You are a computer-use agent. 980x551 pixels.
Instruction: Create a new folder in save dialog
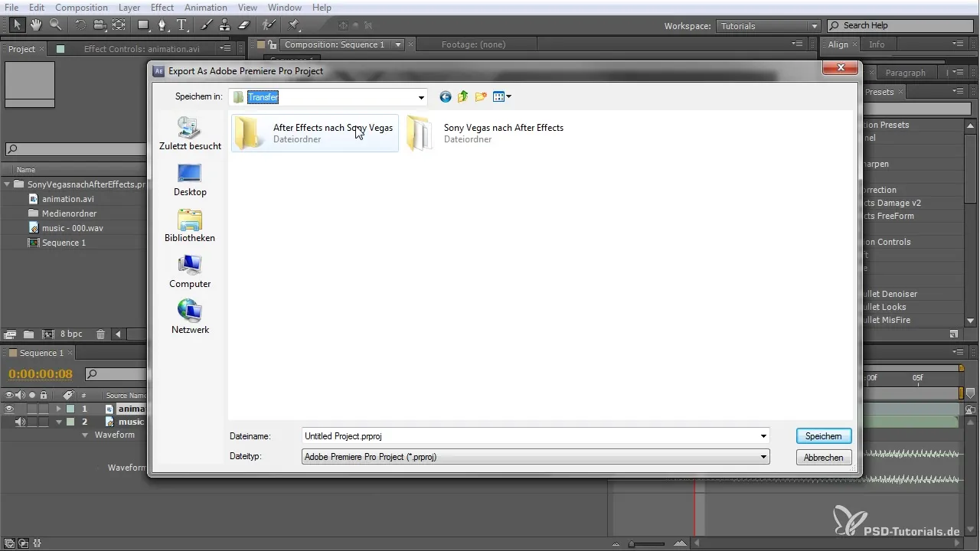click(481, 97)
